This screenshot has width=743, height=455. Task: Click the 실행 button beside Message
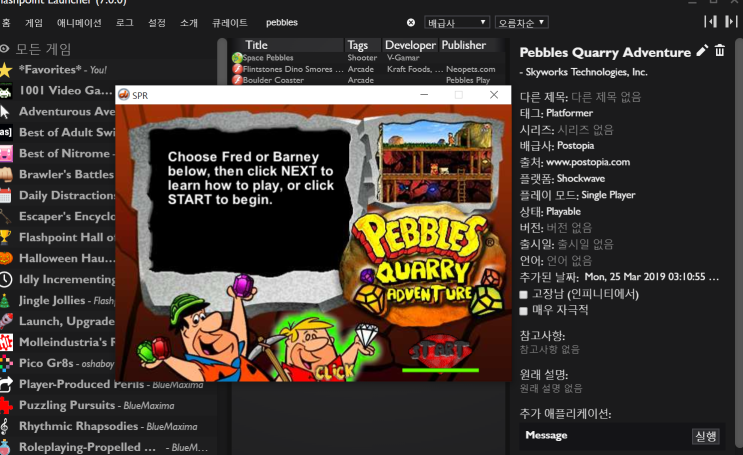tap(706, 436)
